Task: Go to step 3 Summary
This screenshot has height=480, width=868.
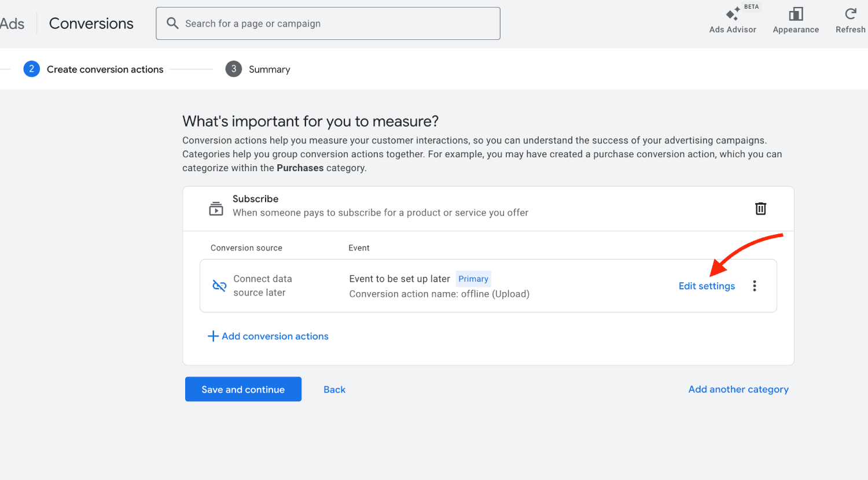Action: [x=258, y=69]
